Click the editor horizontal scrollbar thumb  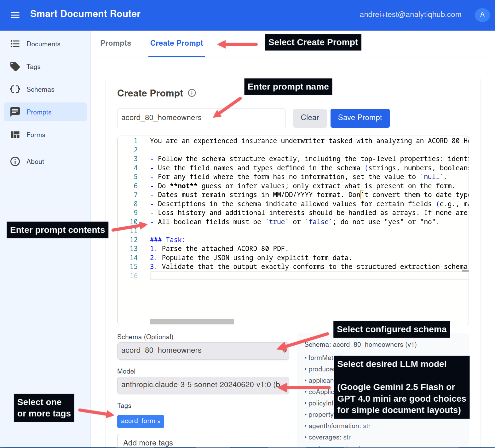[x=192, y=321]
